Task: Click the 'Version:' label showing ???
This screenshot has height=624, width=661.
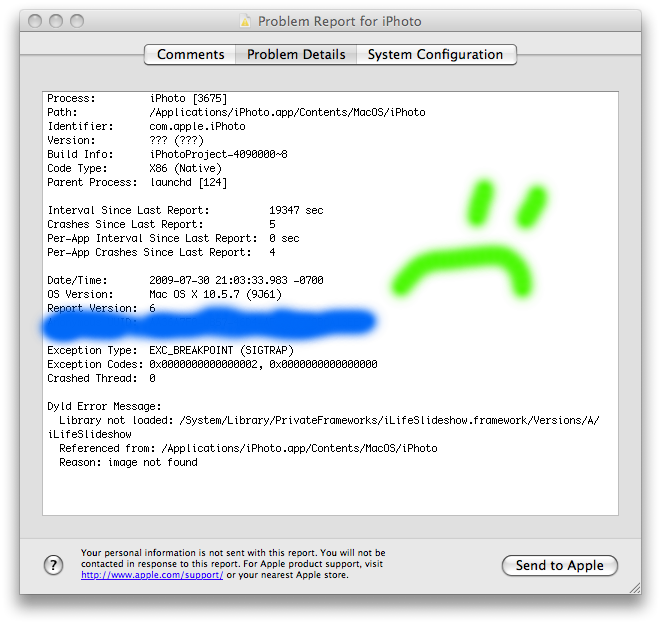Action: (x=71, y=140)
